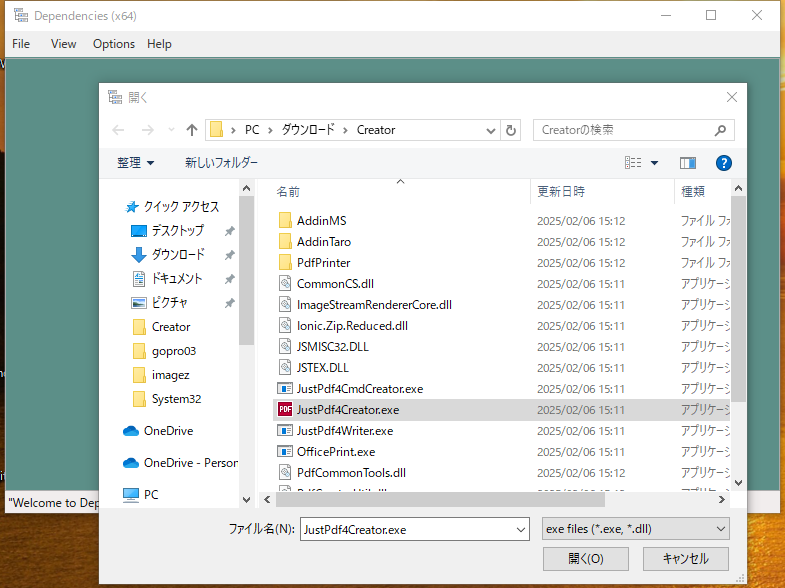Click the 開く(O) button
This screenshot has width=785, height=588.
[x=586, y=559]
